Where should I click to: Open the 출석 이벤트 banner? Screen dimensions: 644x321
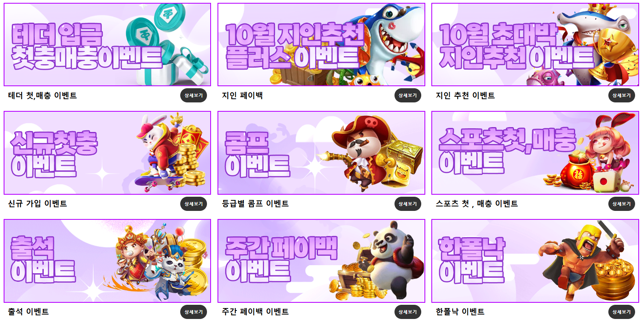pos(107,261)
